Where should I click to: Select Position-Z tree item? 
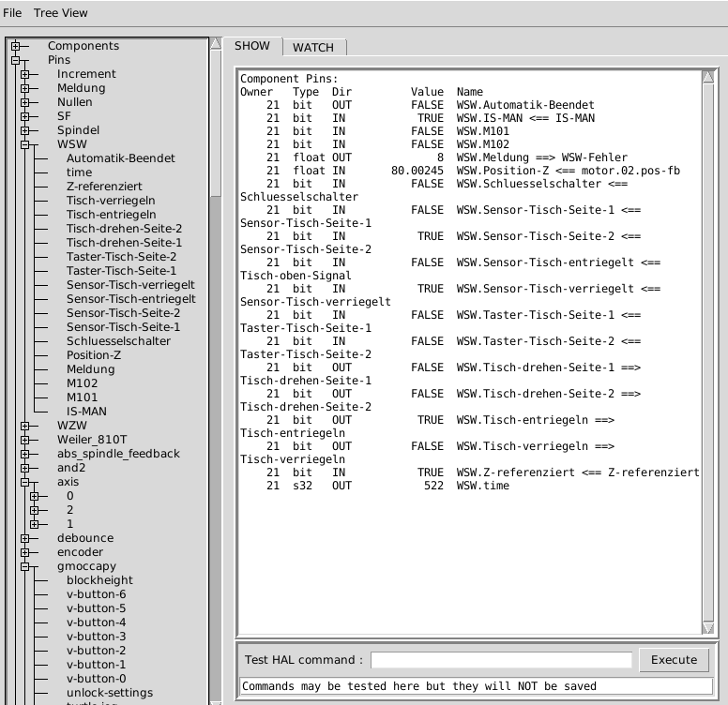point(94,355)
